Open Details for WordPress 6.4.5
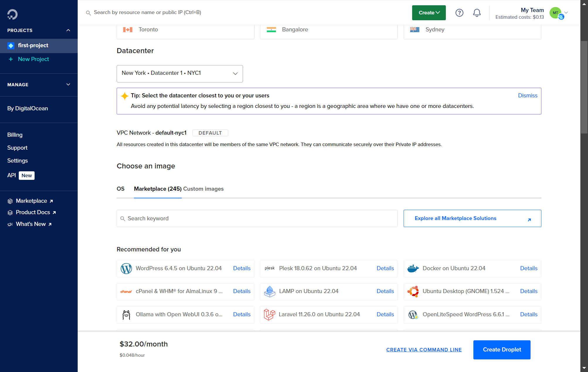Image resolution: width=588 pixels, height=372 pixels. (242, 268)
